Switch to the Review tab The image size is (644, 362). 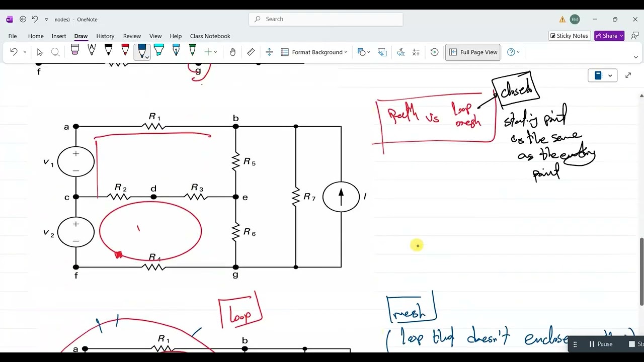point(132,36)
